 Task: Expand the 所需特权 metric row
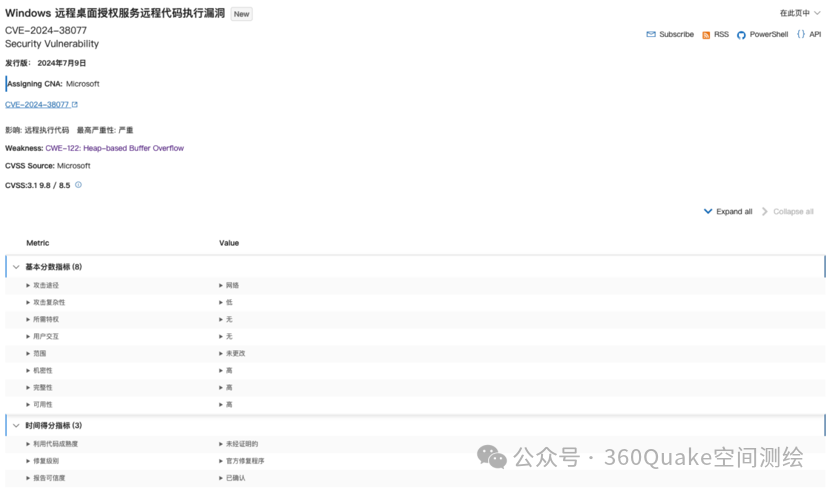pos(42,319)
